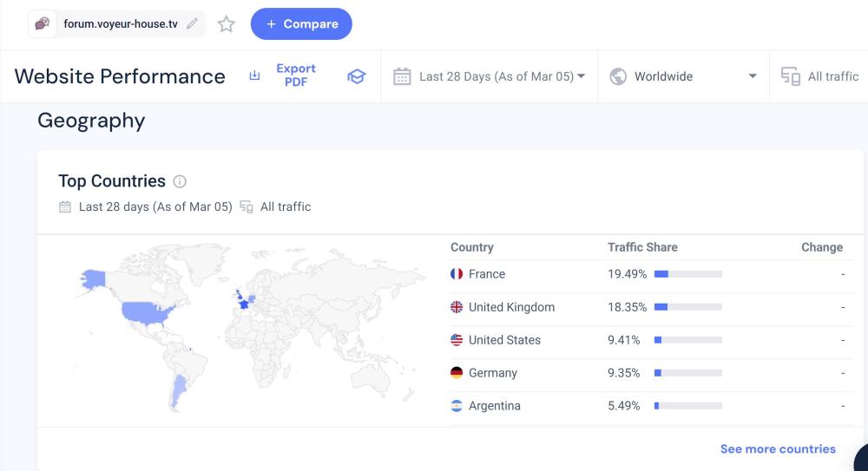Click Export PDF button
This screenshot has width=868, height=471.
[284, 75]
